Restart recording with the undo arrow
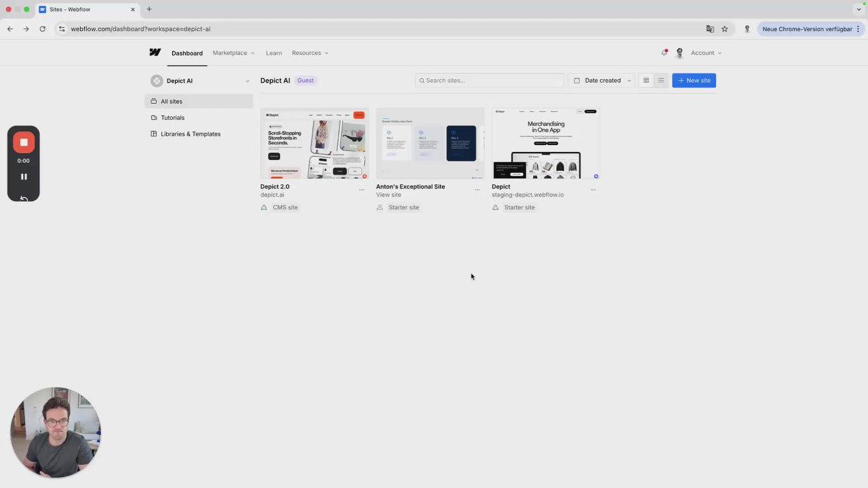The image size is (868, 488). (24, 198)
